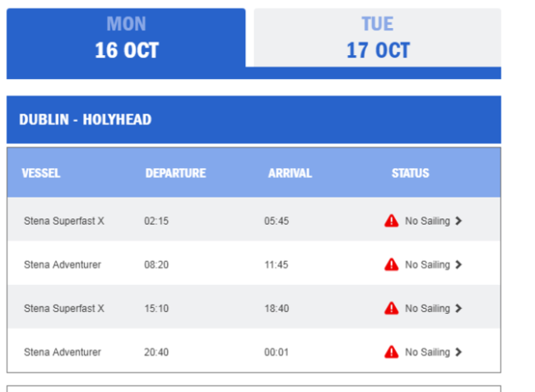Click No Sailing text for 00:01 arrival
The image size is (535, 392).
[x=427, y=352]
